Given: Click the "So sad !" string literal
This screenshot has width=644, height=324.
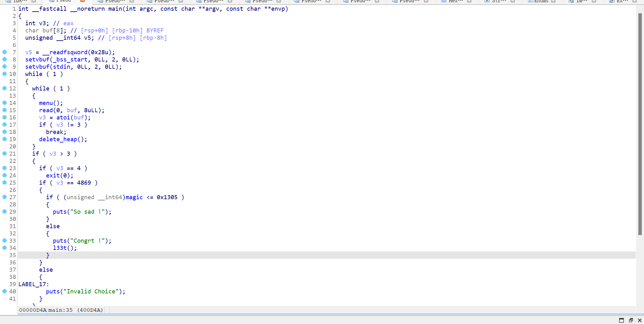Looking at the screenshot, I should point(88,212).
